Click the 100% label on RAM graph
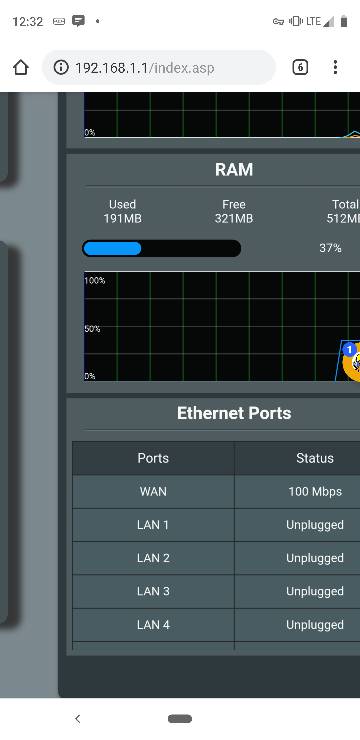Screen dimensions: 360x740 coord(95,280)
